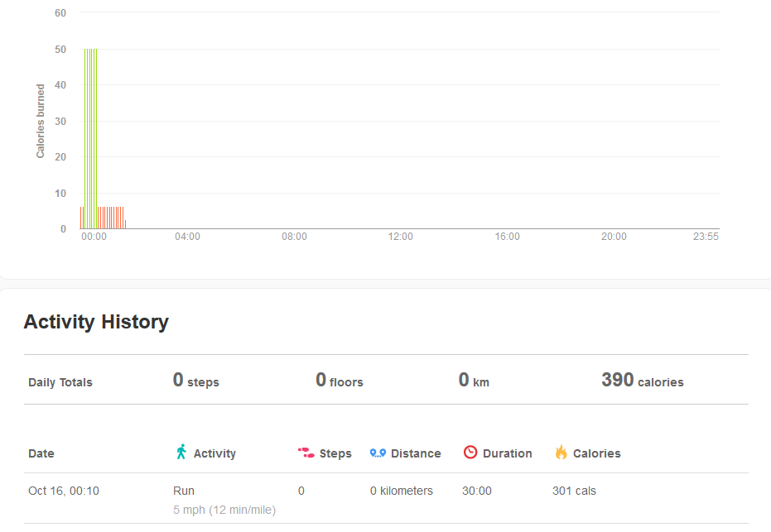The width and height of the screenshot is (771, 532).
Task: Click the 390 calories daily total
Action: coord(642,380)
